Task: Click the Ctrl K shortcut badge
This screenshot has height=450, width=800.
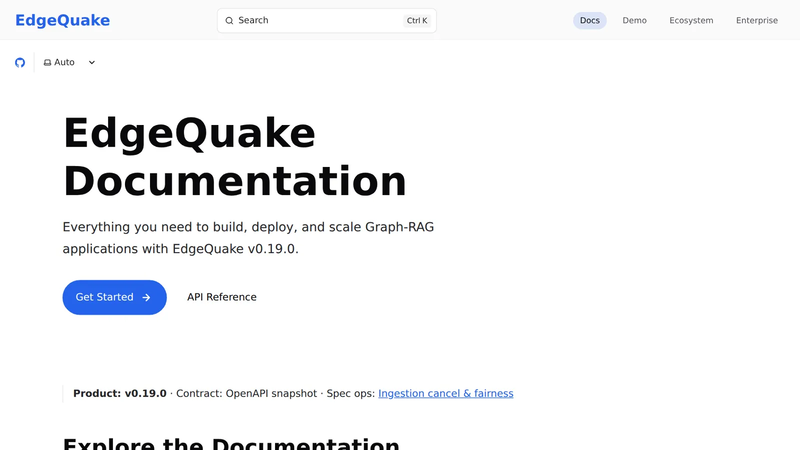Action: coord(417,20)
